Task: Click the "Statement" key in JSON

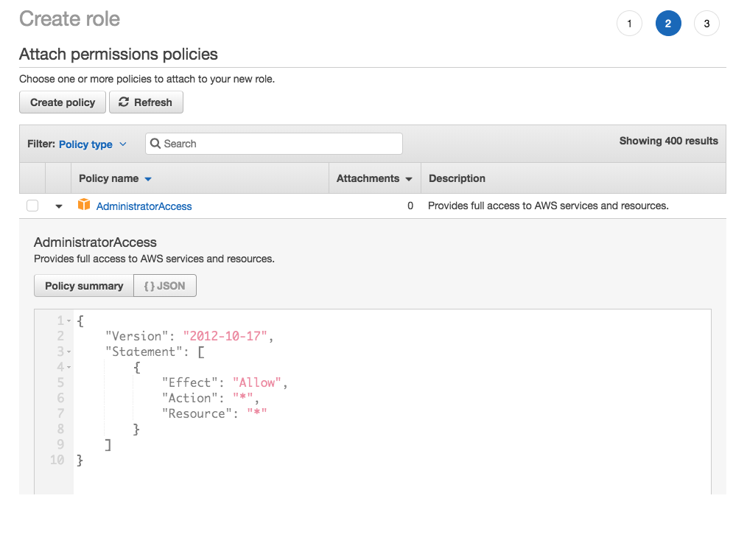Action: (x=144, y=351)
